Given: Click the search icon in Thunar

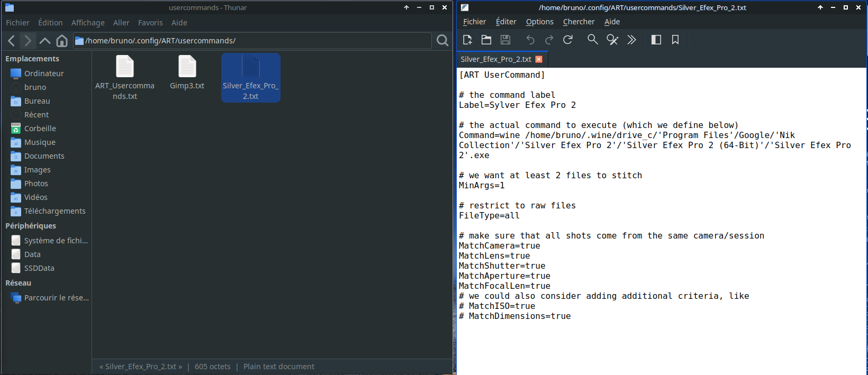Looking at the screenshot, I should pyautogui.click(x=442, y=41).
